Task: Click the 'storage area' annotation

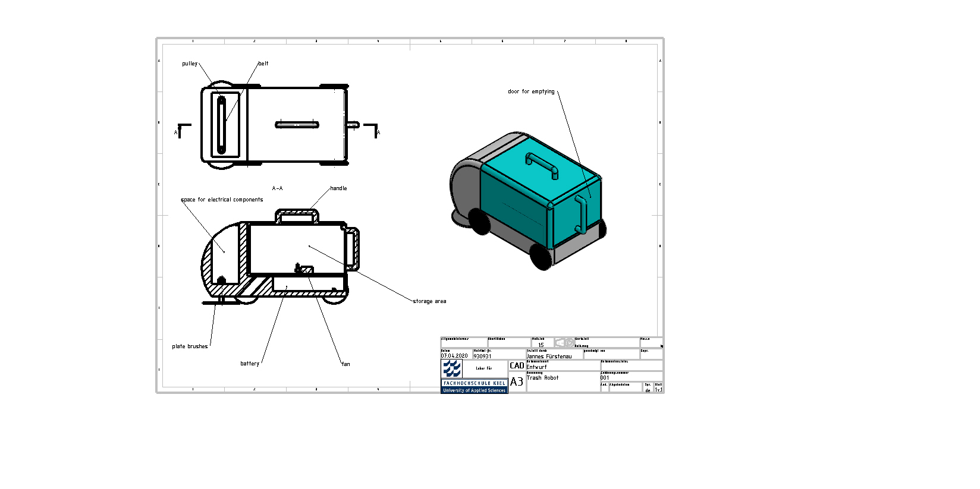Action: click(x=429, y=301)
